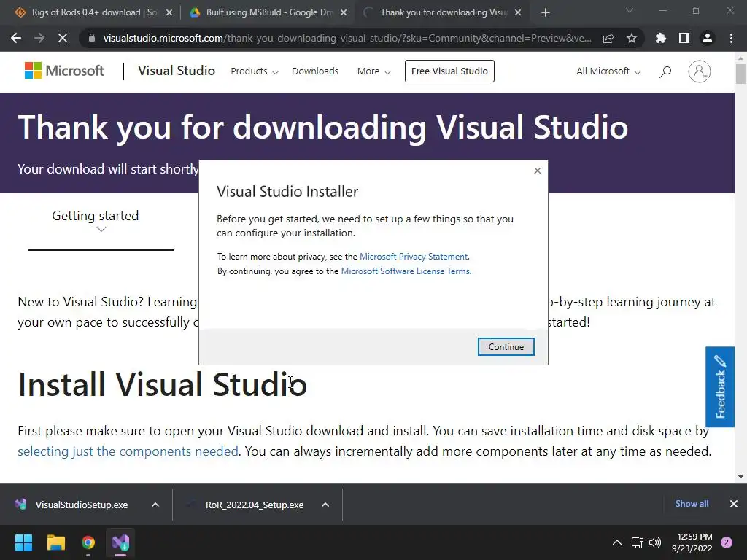Stop page loading with X icon
Image resolution: width=747 pixels, height=560 pixels.
63,38
